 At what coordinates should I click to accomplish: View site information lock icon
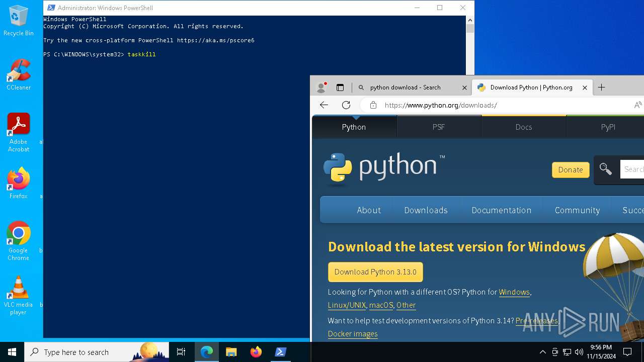pos(373,105)
